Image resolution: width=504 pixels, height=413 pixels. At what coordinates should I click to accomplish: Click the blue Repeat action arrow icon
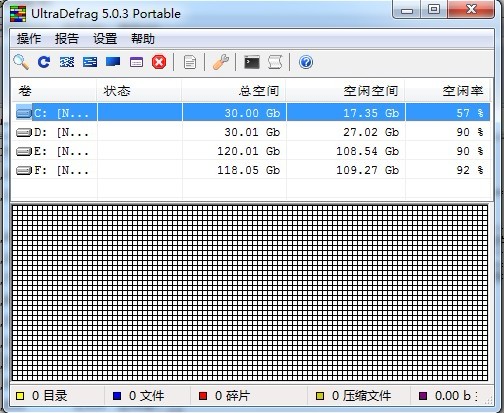tap(44, 62)
